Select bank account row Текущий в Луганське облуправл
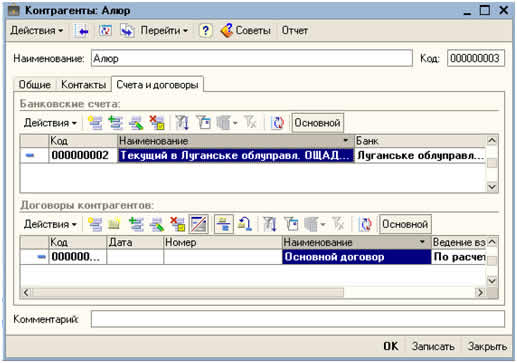Viewport: 517px width, 363px height. coord(236,155)
